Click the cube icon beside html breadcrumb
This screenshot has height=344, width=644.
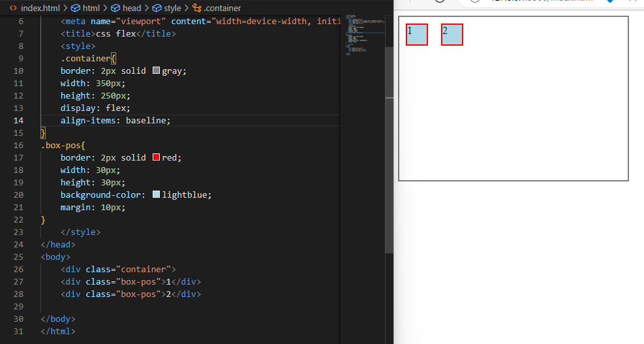point(76,8)
